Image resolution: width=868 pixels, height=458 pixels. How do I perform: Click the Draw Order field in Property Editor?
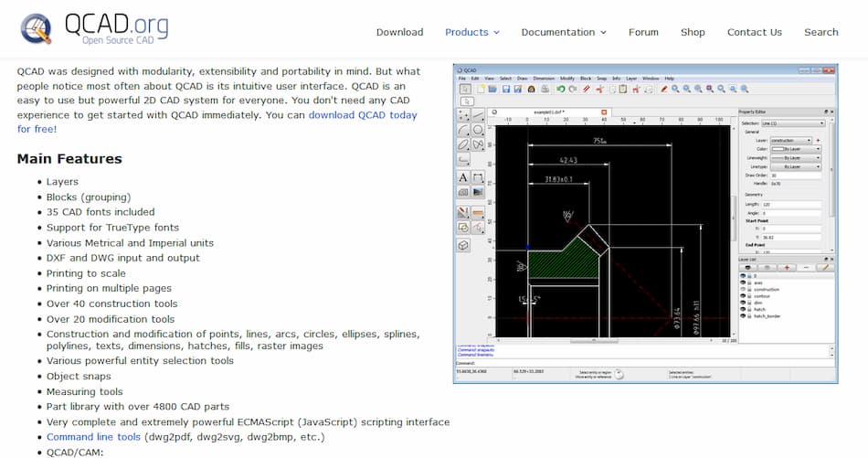(796, 176)
